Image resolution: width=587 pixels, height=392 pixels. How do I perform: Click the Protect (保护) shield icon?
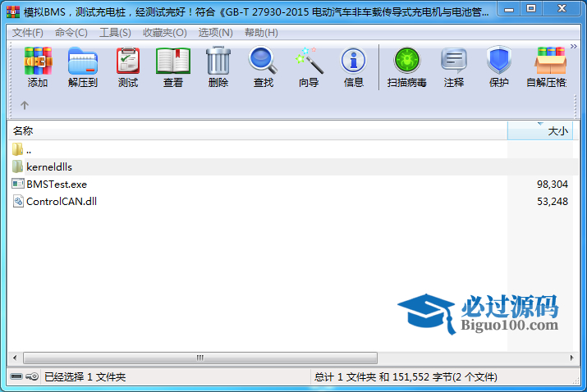click(499, 66)
